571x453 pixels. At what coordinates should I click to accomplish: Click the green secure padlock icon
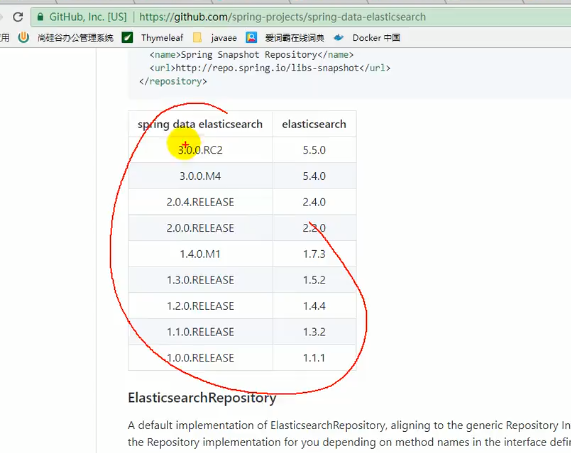[40, 17]
